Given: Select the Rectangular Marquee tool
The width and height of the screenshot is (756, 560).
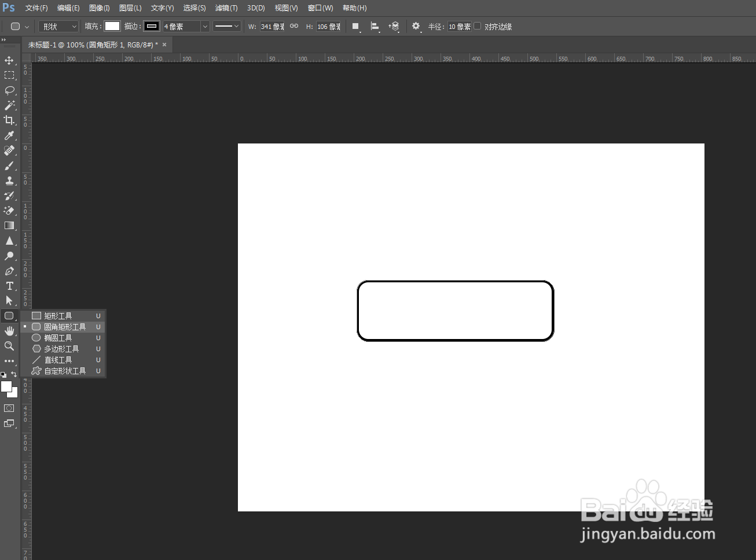Looking at the screenshot, I should pyautogui.click(x=9, y=75).
